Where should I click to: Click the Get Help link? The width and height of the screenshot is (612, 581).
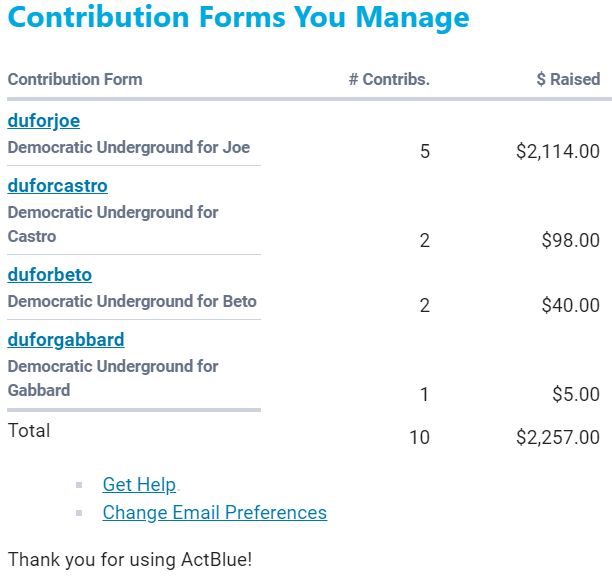tap(139, 485)
